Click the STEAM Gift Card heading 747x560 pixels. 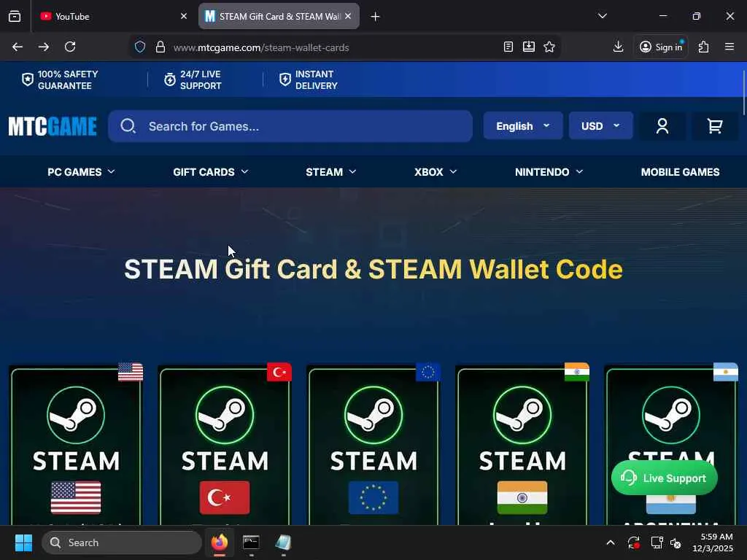[x=373, y=269]
